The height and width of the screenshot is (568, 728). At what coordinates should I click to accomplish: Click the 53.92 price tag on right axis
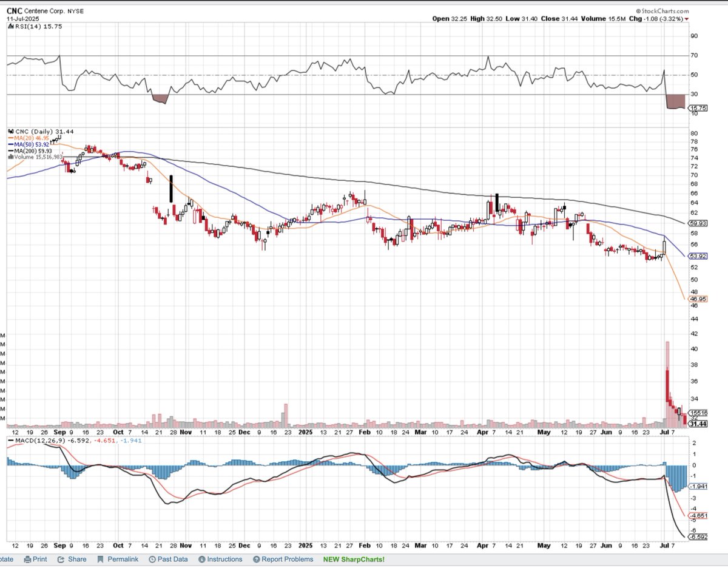click(697, 256)
